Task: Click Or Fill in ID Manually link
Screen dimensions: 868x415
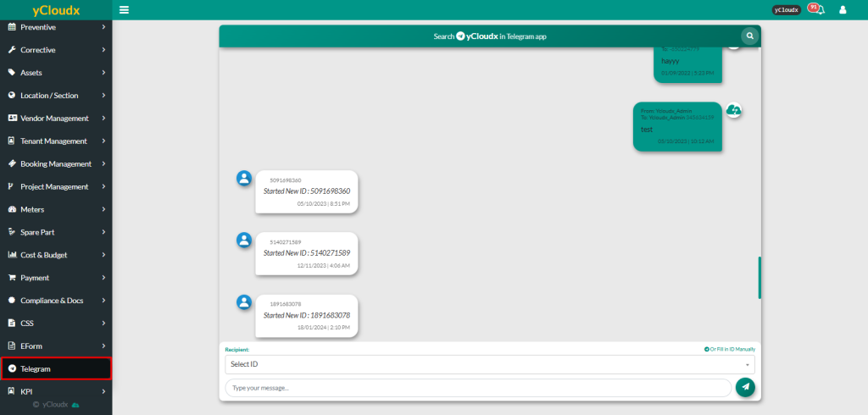Action: pyautogui.click(x=729, y=349)
